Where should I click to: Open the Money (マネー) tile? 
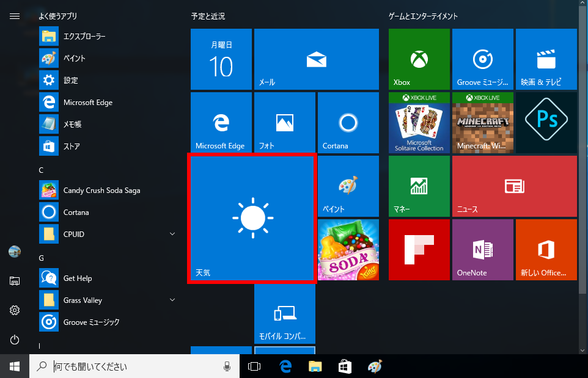(x=419, y=186)
